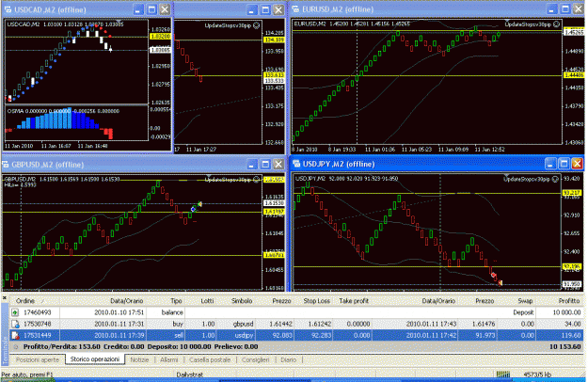Click the deposit icon for order 17460493
The height and width of the screenshot is (382, 588).
click(15, 312)
